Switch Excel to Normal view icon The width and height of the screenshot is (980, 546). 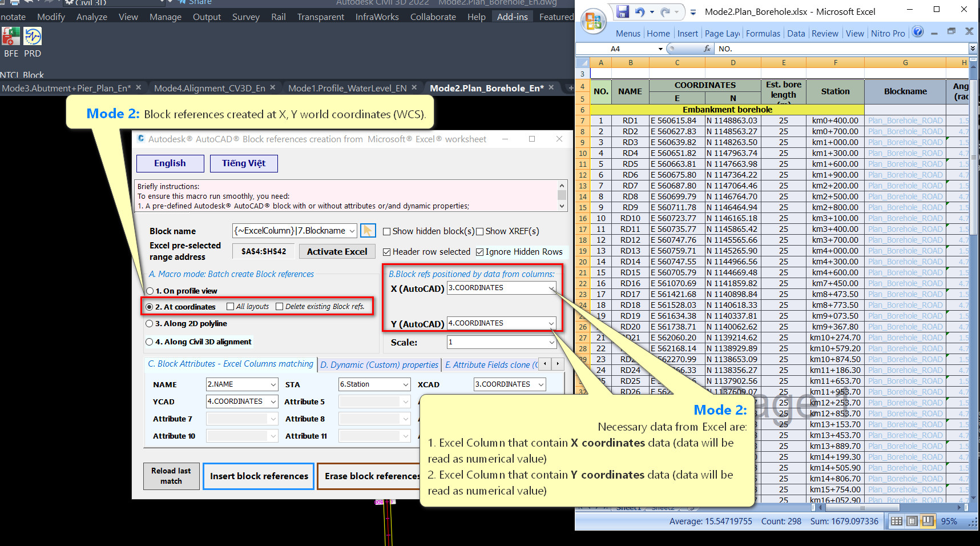point(897,521)
